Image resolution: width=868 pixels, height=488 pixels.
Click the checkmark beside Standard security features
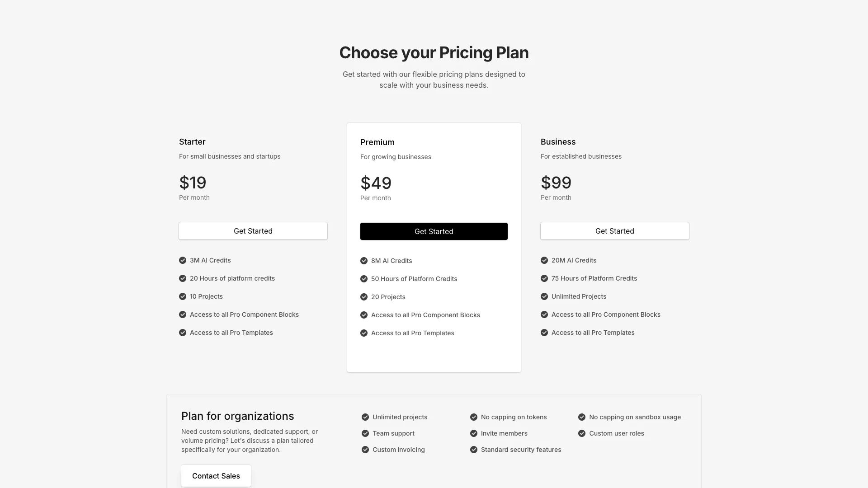click(474, 450)
